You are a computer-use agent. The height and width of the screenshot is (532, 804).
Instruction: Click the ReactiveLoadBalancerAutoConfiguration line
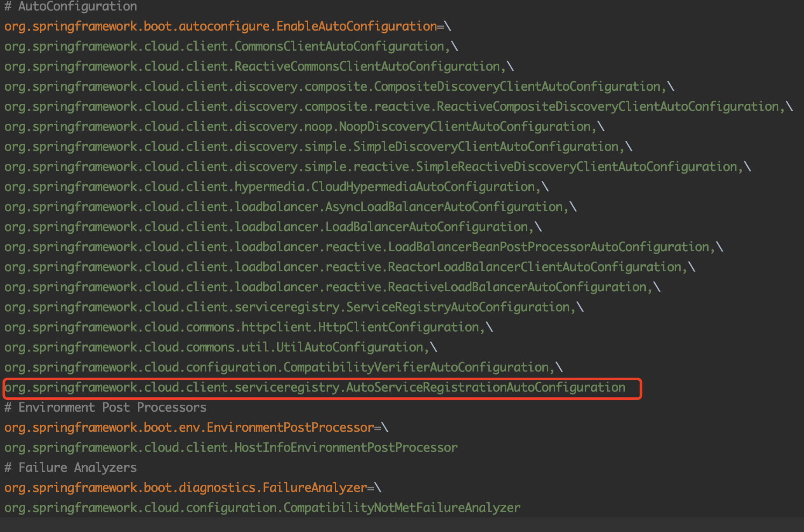point(332,287)
